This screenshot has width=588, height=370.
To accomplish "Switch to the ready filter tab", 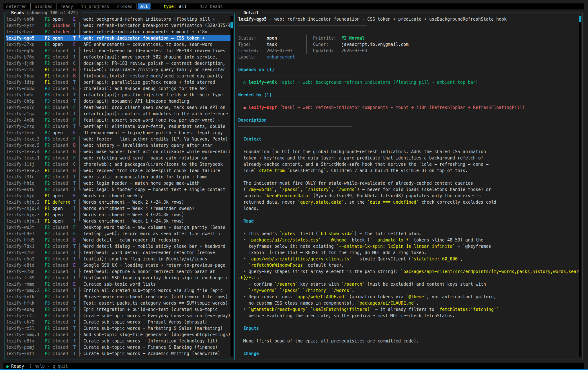I will [67, 6].
